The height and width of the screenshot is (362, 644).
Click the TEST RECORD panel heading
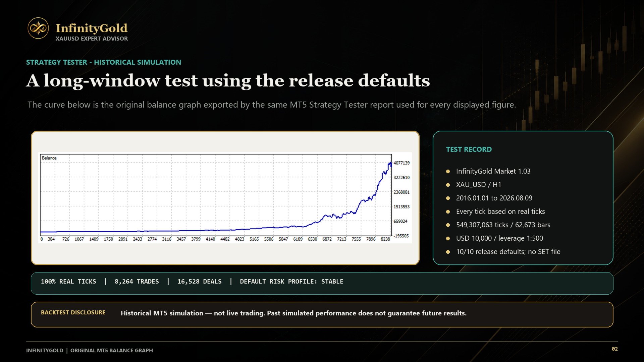[x=469, y=149]
